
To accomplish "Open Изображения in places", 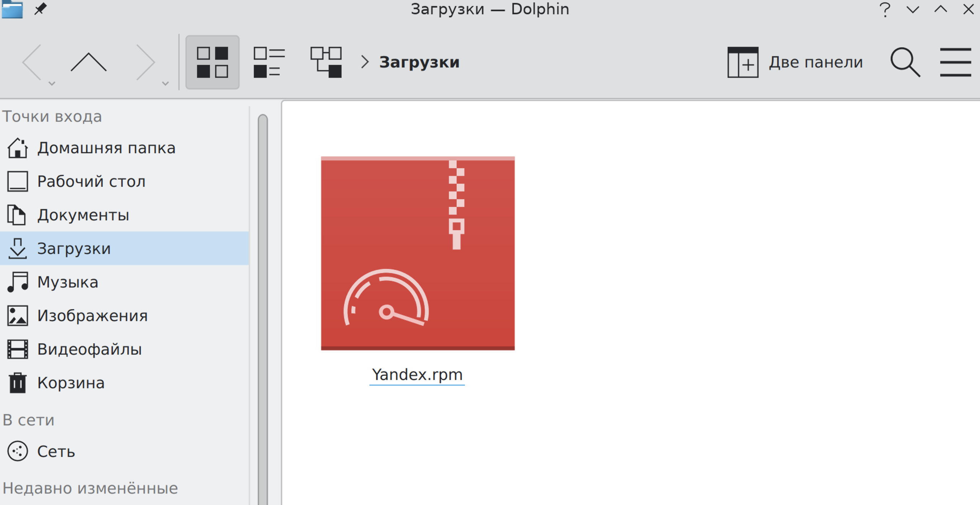I will [124, 316].
